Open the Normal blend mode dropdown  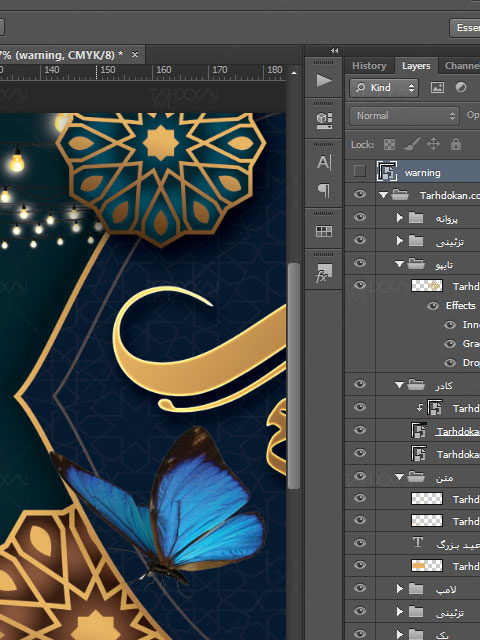pos(404,116)
